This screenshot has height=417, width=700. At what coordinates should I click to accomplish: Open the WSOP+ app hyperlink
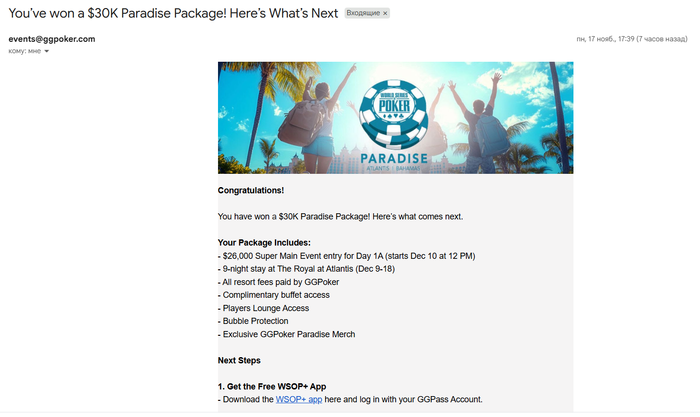[x=299, y=399]
